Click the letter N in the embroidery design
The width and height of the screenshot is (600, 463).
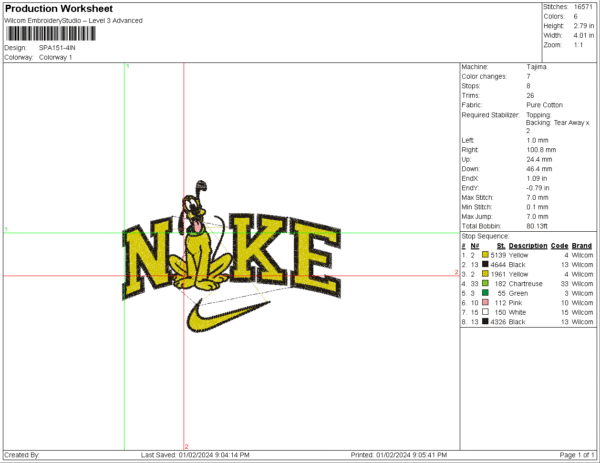148,257
